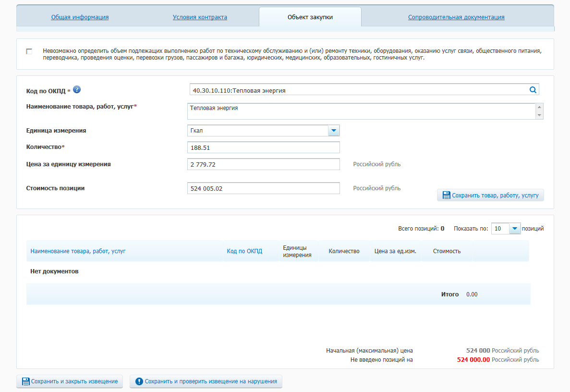Click the 'Стоимость позиции' input field
Screen dimensions: 570x392
pyautogui.click(x=263, y=188)
